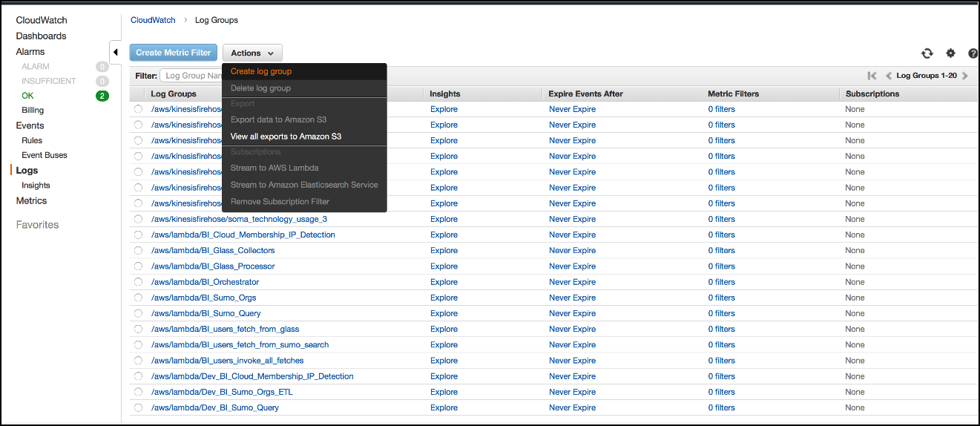Jump to first page of log groups

tap(872, 76)
